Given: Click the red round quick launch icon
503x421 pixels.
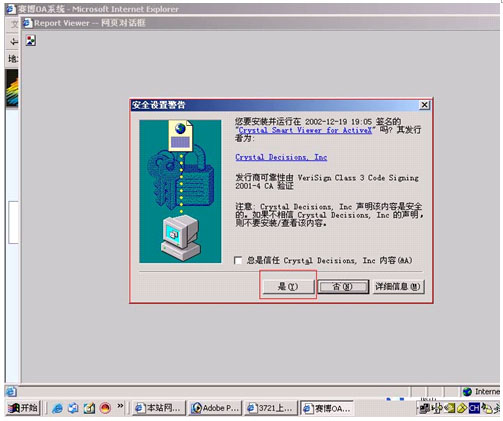Looking at the screenshot, I should pos(105,408).
